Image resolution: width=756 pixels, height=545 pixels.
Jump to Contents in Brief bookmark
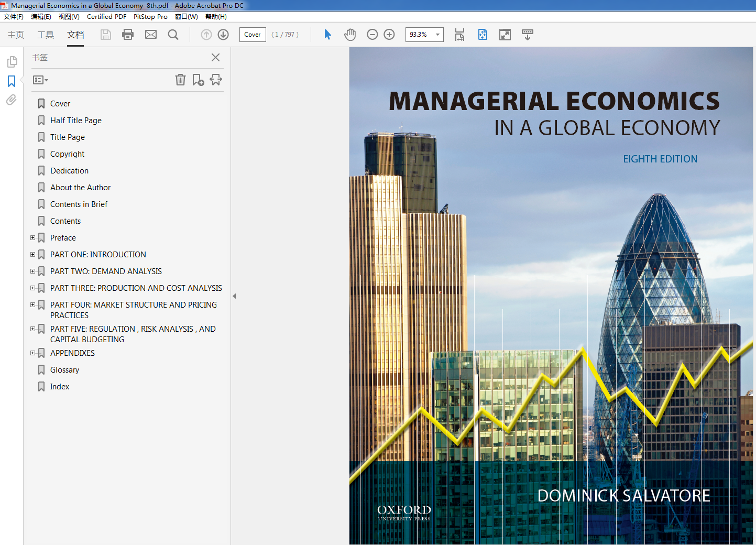coord(79,204)
